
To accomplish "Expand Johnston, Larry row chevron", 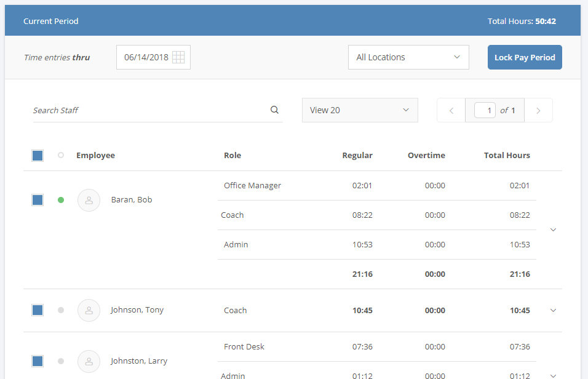I will (x=553, y=376).
